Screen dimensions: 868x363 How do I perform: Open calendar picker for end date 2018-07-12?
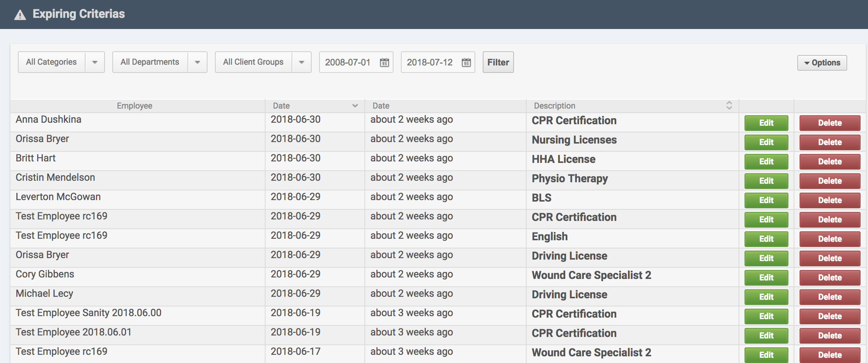(466, 62)
